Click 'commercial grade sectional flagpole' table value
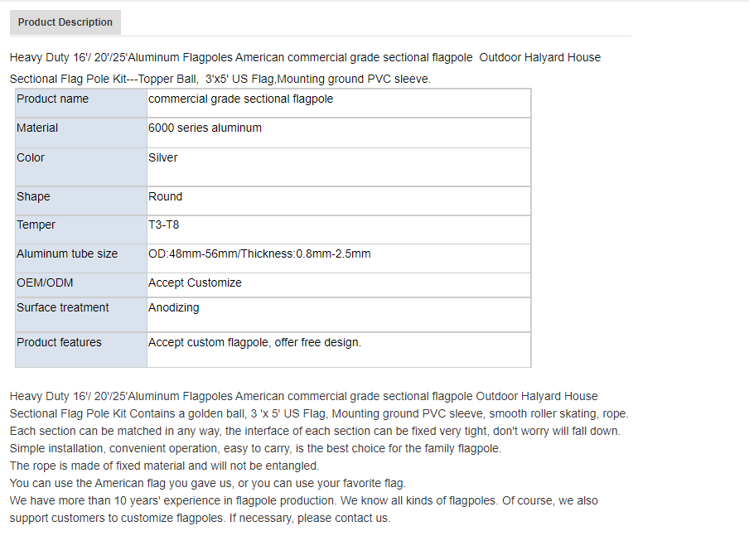The width and height of the screenshot is (749, 560). (339, 103)
